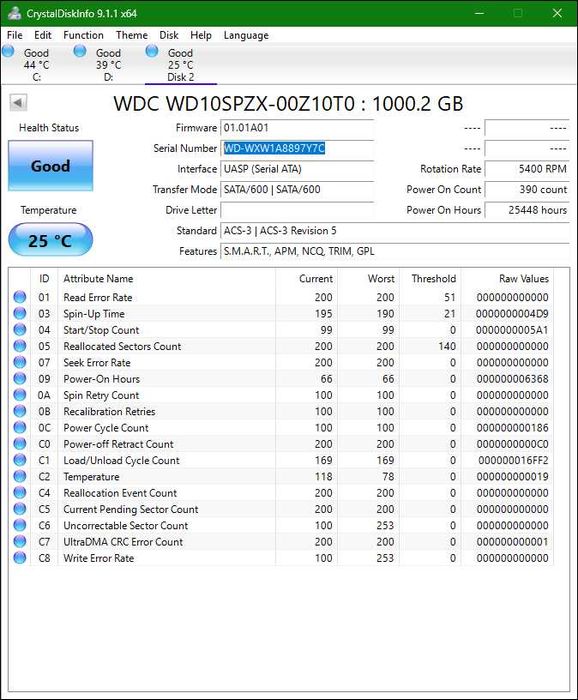578x700 pixels.
Task: Click status orb of Start/Stop Count row
Action: pyautogui.click(x=20, y=329)
